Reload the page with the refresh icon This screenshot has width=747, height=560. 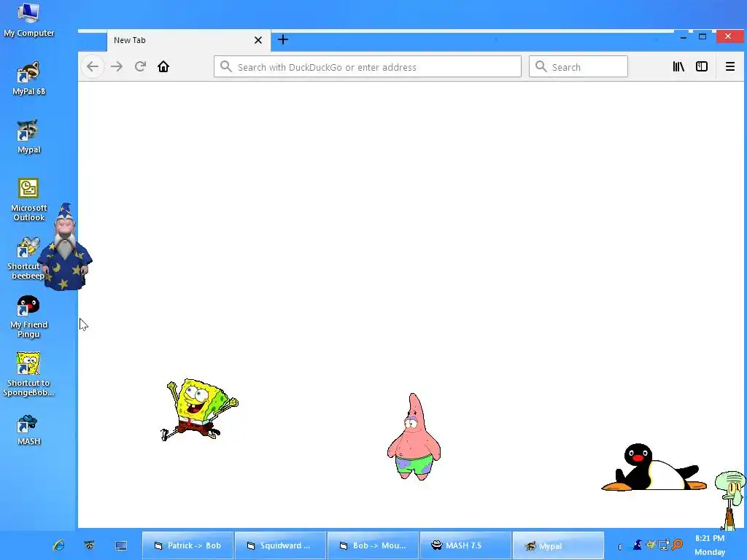[x=140, y=66]
